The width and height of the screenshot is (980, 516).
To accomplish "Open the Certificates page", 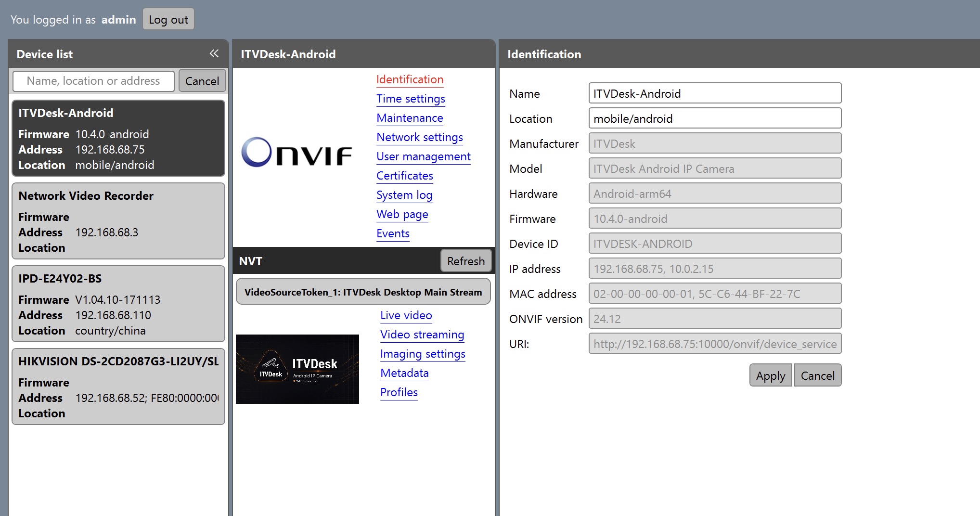I will point(405,176).
